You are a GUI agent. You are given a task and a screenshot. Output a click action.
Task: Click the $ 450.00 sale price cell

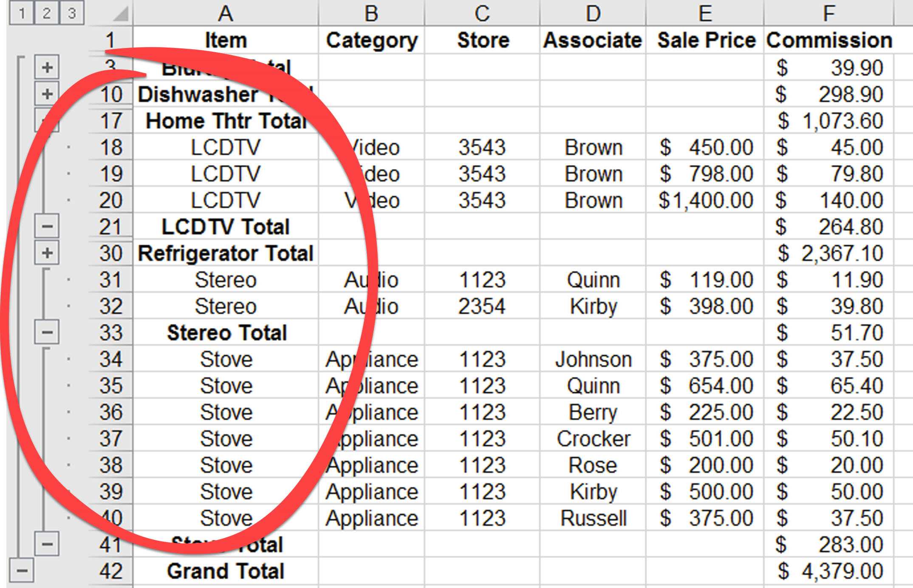(705, 147)
